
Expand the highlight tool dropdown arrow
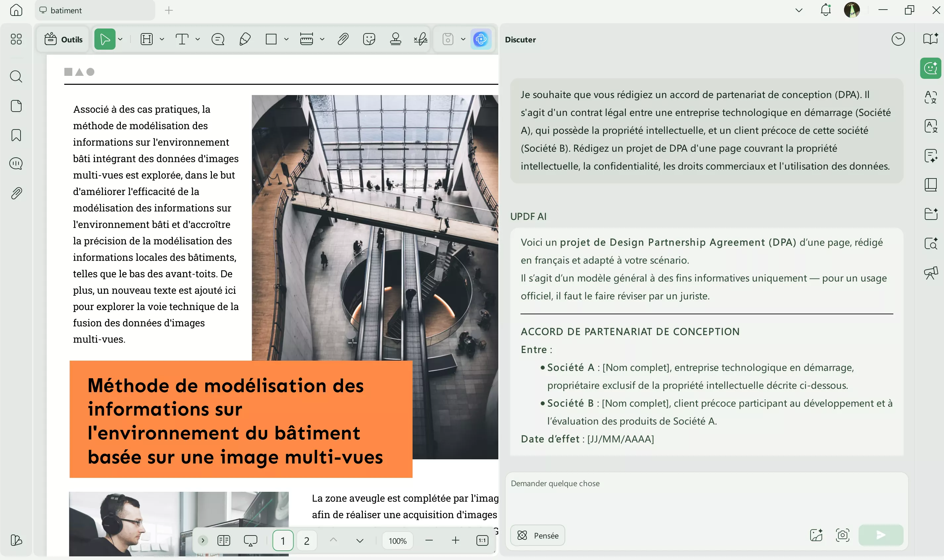tap(162, 39)
